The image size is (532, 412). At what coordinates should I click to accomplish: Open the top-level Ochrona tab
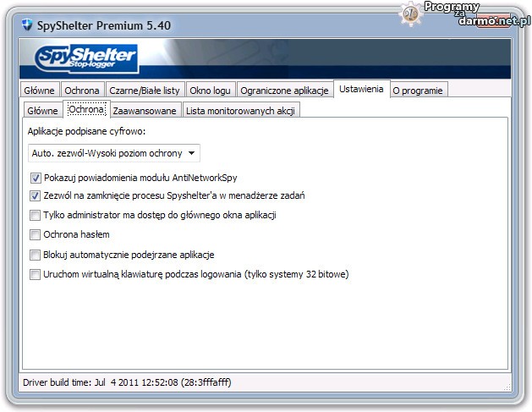tap(82, 91)
